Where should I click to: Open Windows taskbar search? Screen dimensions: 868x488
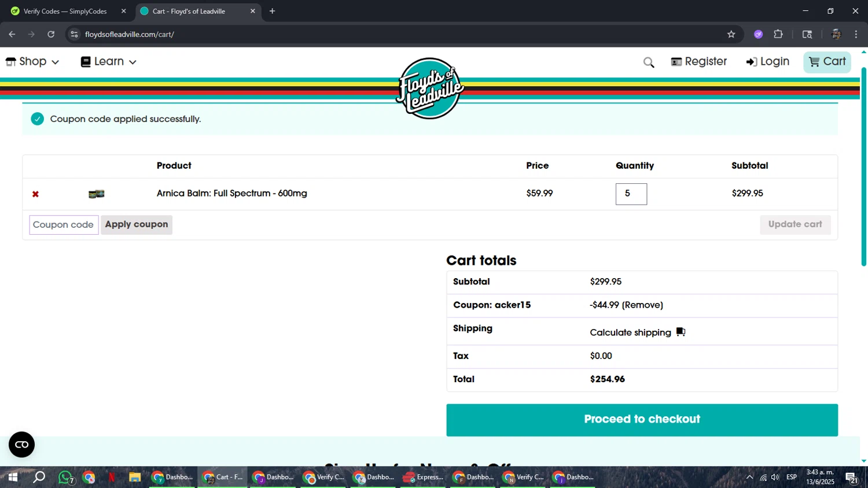[x=39, y=477]
